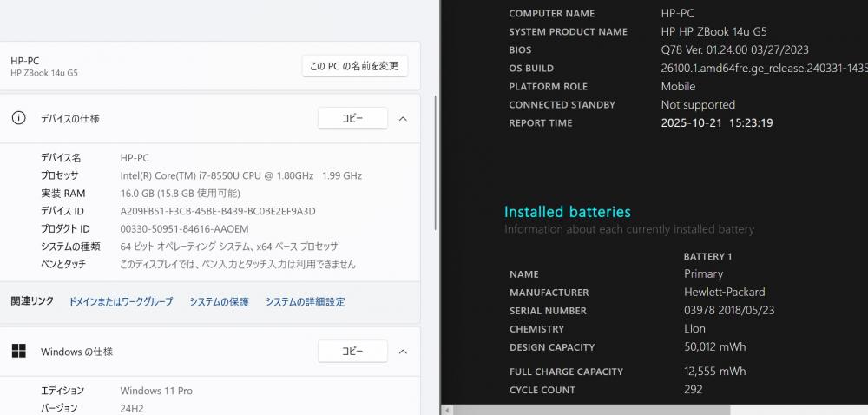The width and height of the screenshot is (868, 415).
Task: Click full charge capacity 12,555 mWh
Action: 714,372
